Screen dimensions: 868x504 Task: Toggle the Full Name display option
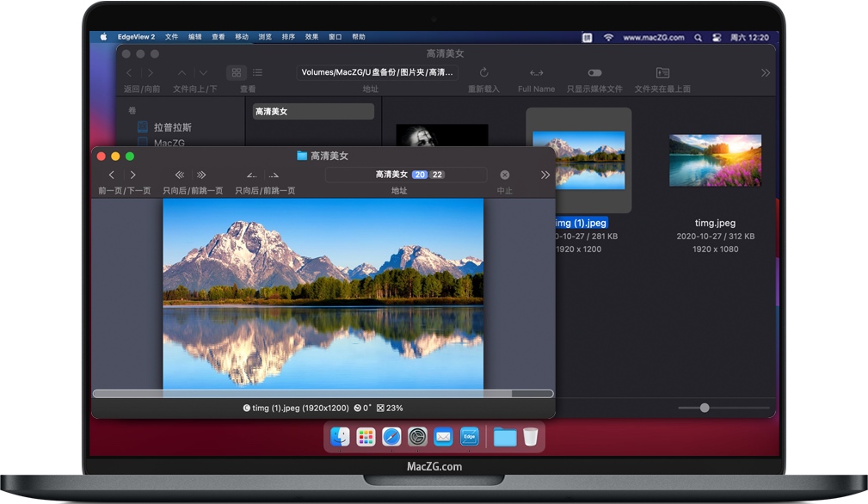(536, 73)
